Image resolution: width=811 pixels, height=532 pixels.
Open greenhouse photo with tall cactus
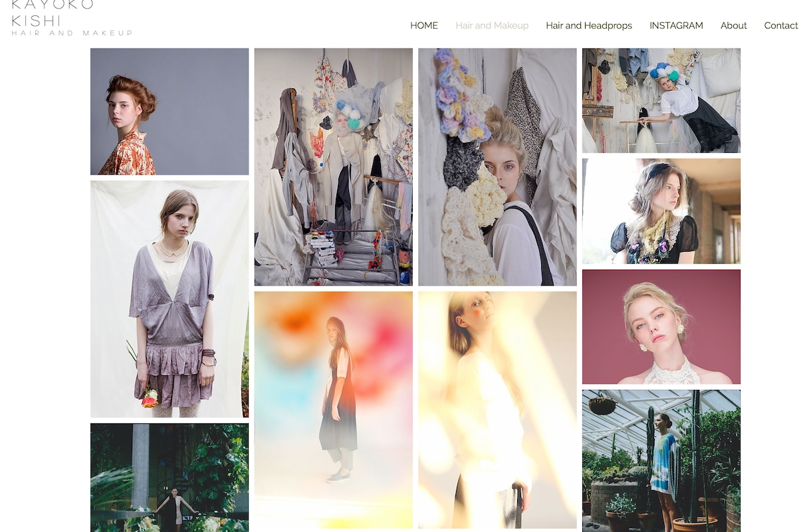661,461
